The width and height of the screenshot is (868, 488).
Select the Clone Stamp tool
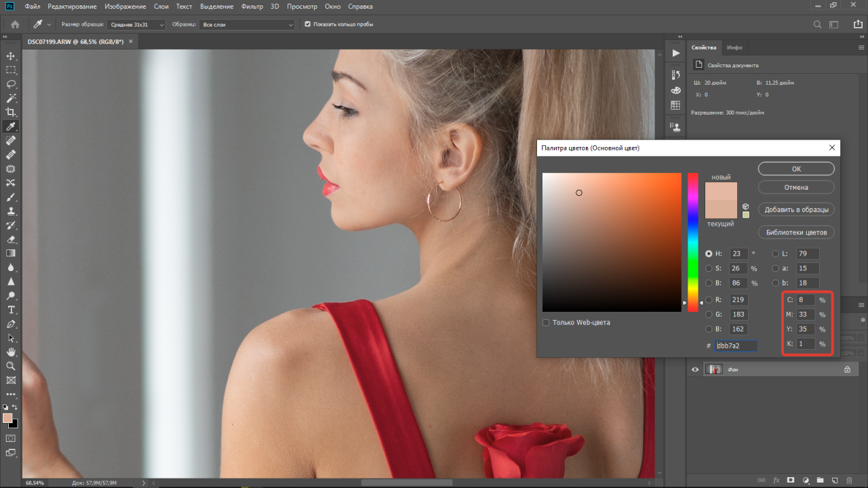point(11,211)
